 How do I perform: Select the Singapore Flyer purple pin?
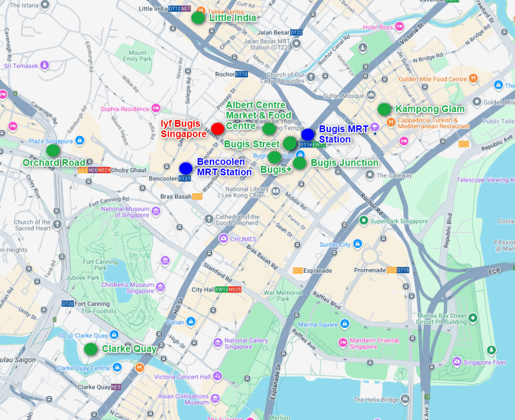[457, 362]
